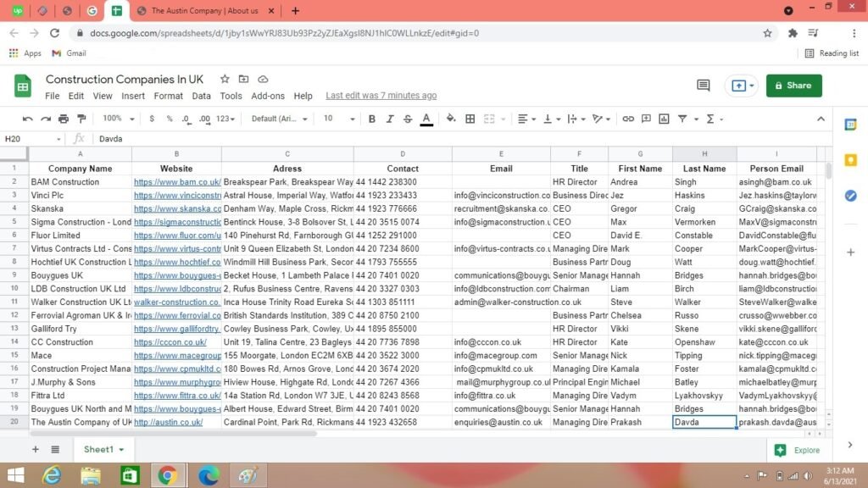Viewport: 868px width, 488px height.
Task: Select the Company Name header cell
Action: [81, 169]
